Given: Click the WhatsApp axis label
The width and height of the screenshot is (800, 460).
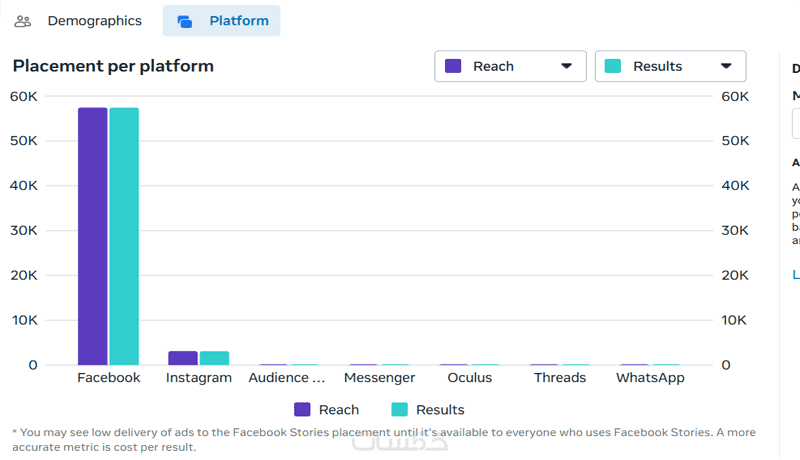Looking at the screenshot, I should point(650,378).
